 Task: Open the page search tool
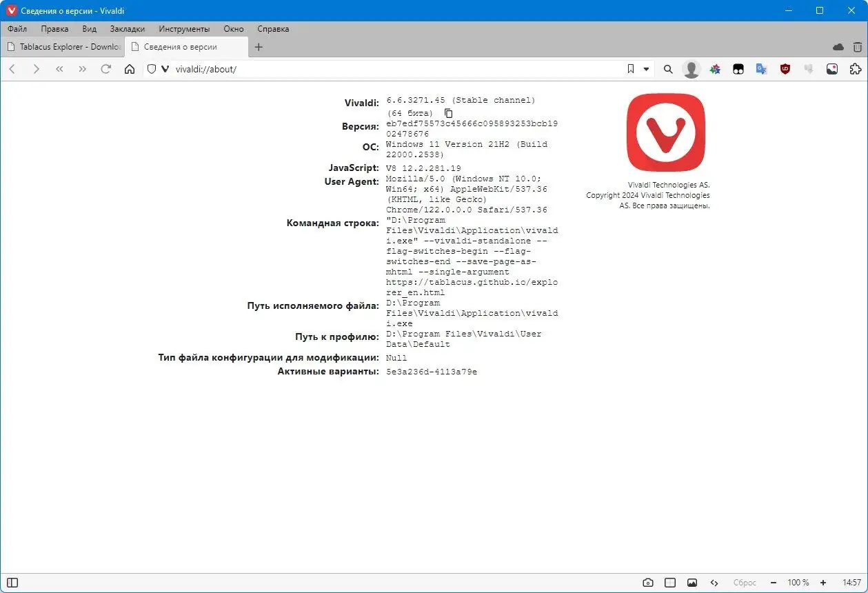[x=667, y=69]
